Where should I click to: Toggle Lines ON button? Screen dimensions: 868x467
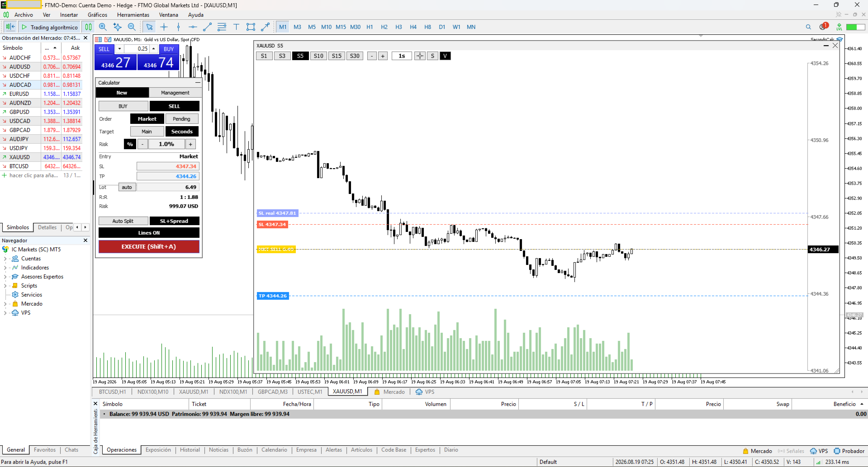click(x=149, y=233)
